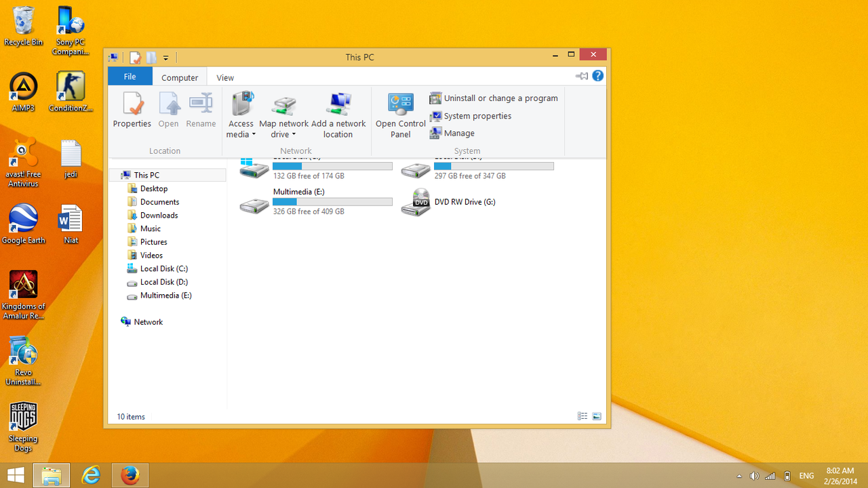The image size is (868, 488).
Task: Select Add a network location
Action: coord(338,115)
